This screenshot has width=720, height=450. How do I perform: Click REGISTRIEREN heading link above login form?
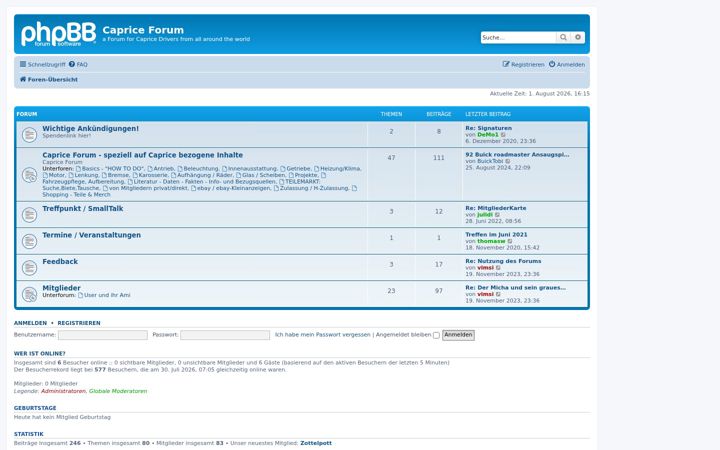(79, 323)
